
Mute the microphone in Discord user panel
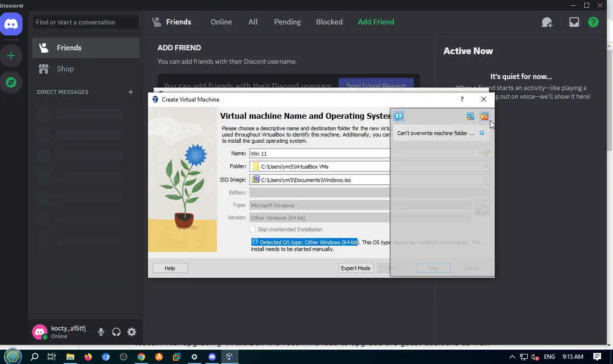click(x=101, y=332)
